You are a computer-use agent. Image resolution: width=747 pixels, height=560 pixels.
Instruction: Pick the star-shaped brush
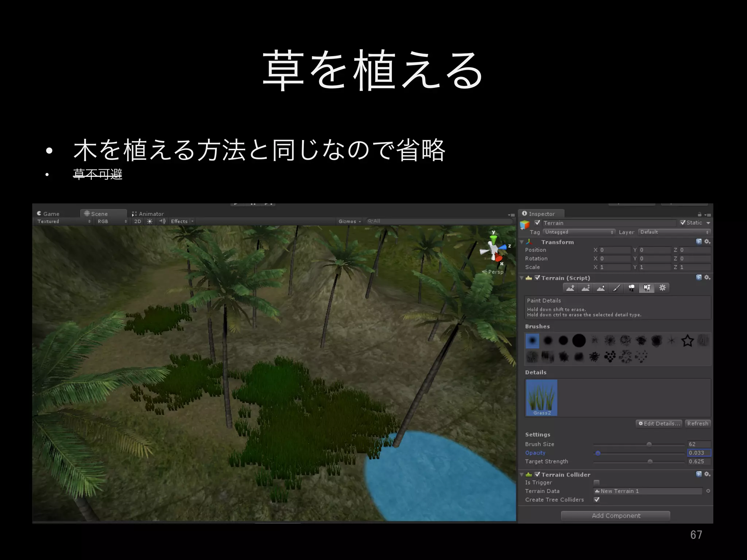coord(687,341)
